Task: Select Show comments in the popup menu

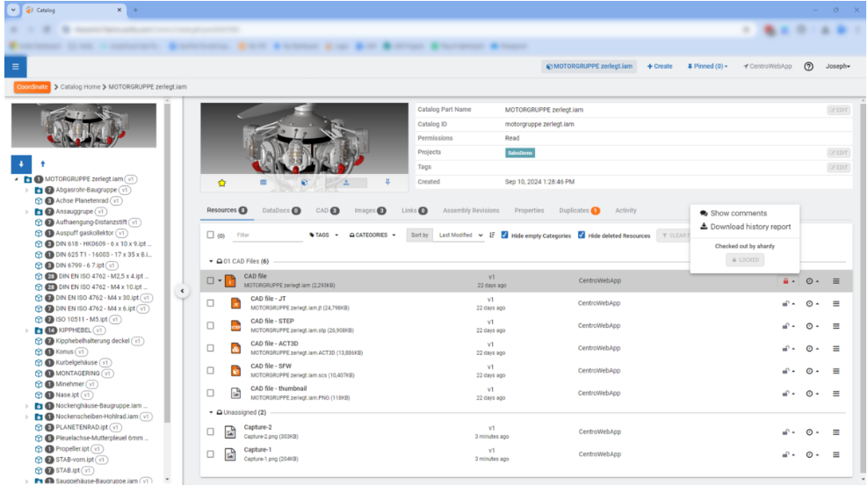Action: [x=734, y=213]
